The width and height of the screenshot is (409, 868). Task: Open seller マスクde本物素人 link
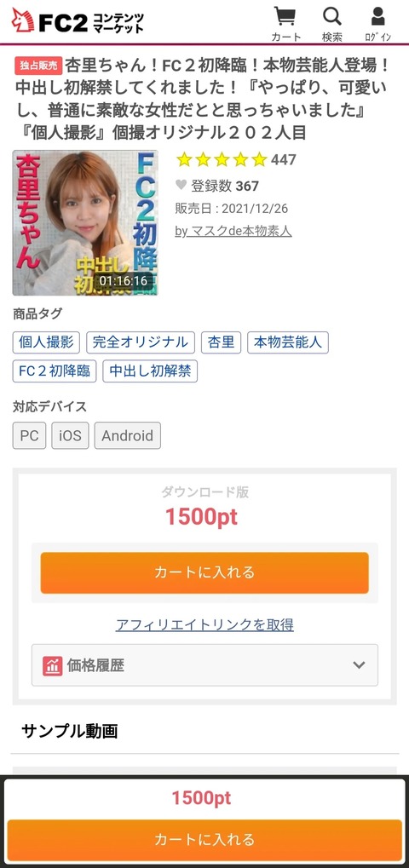click(233, 231)
